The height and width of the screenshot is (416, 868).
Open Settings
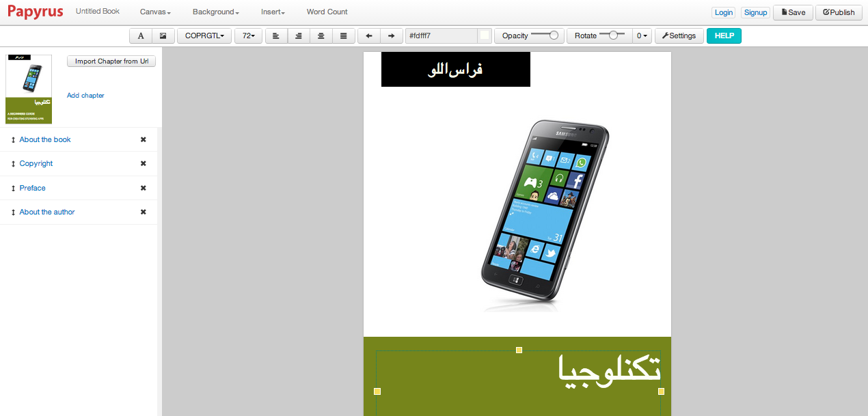point(679,36)
